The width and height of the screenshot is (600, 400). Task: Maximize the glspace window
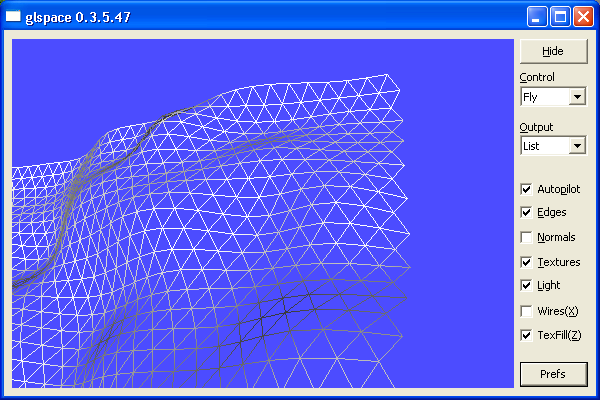click(560, 17)
